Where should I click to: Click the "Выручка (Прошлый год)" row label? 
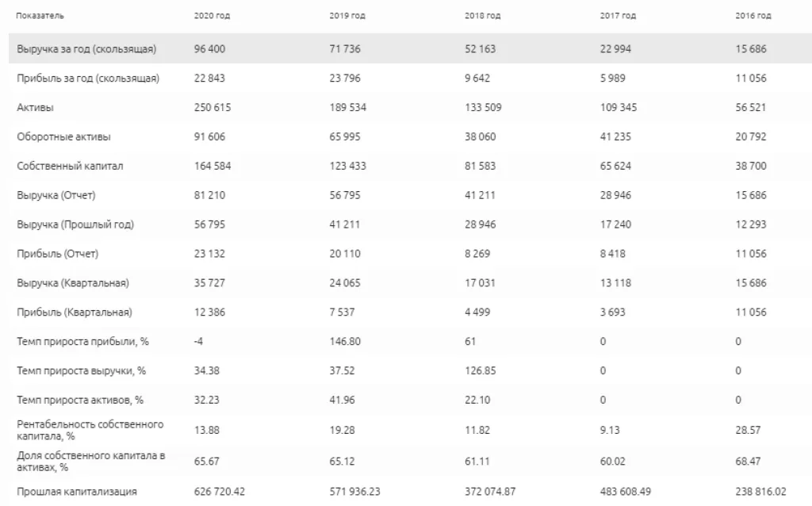pos(75,224)
